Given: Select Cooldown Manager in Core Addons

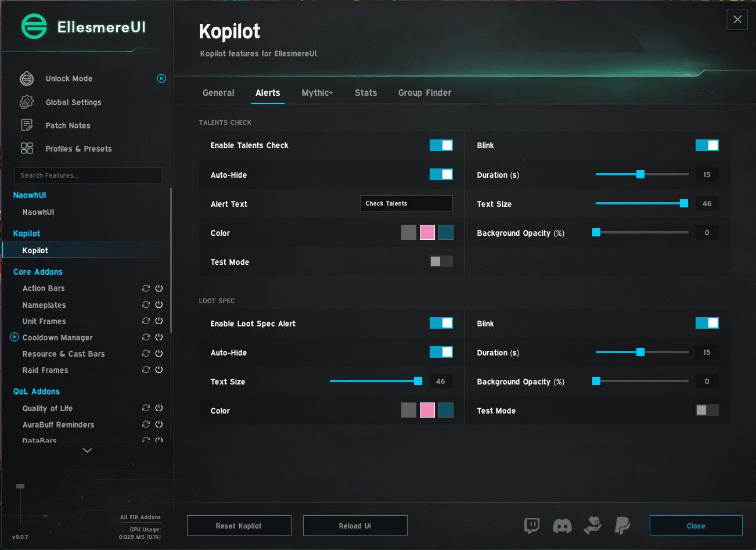Looking at the screenshot, I should pyautogui.click(x=57, y=337).
